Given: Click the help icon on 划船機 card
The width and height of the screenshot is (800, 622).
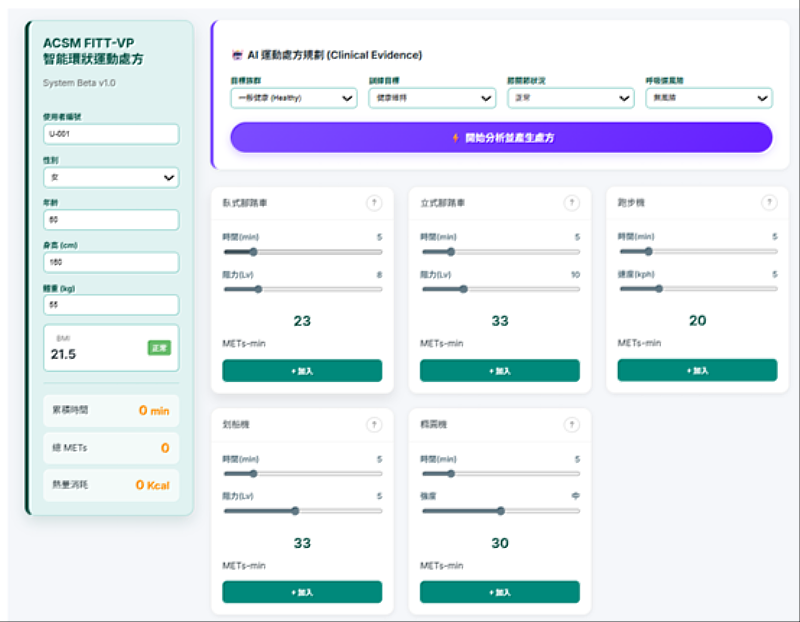Looking at the screenshot, I should tap(374, 425).
